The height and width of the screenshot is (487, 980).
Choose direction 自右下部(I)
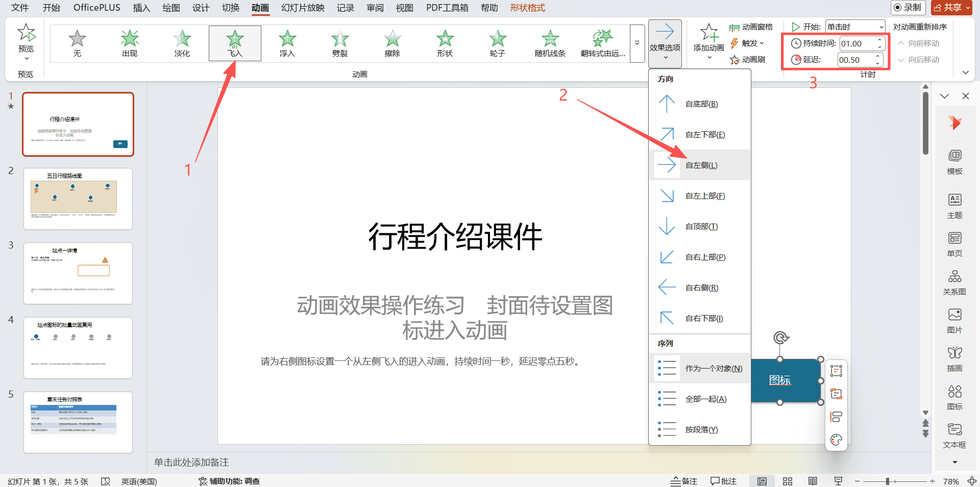coord(700,319)
